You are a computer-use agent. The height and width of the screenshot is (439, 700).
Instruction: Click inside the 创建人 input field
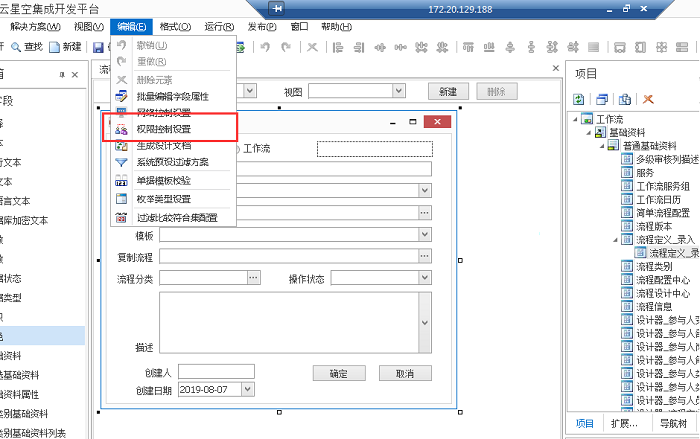216,372
